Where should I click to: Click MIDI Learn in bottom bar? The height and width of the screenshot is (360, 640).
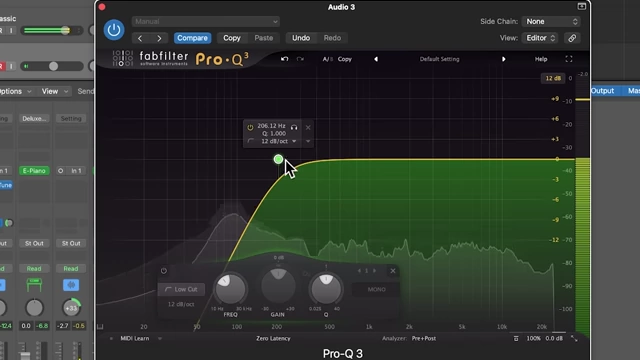click(135, 338)
